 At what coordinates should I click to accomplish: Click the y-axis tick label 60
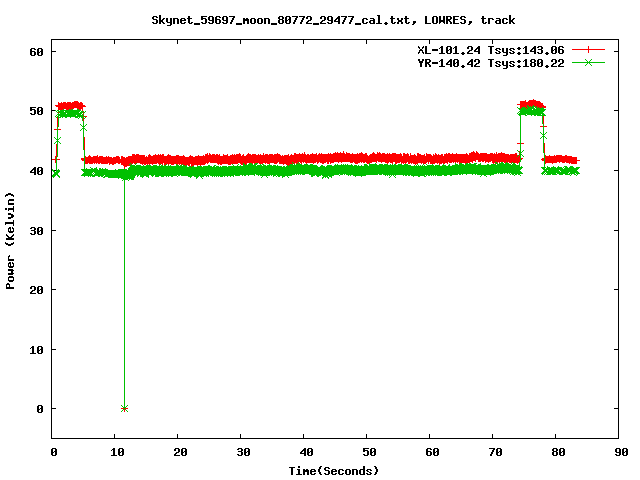pos(36,52)
